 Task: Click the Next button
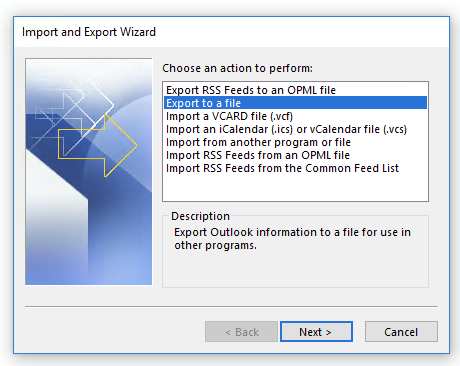pos(316,332)
